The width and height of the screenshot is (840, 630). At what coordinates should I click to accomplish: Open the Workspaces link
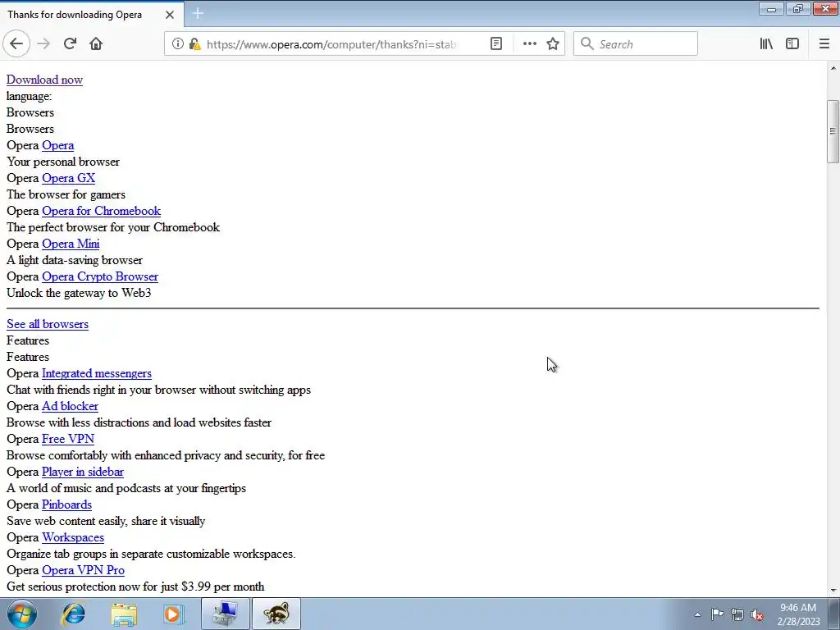pyautogui.click(x=73, y=537)
